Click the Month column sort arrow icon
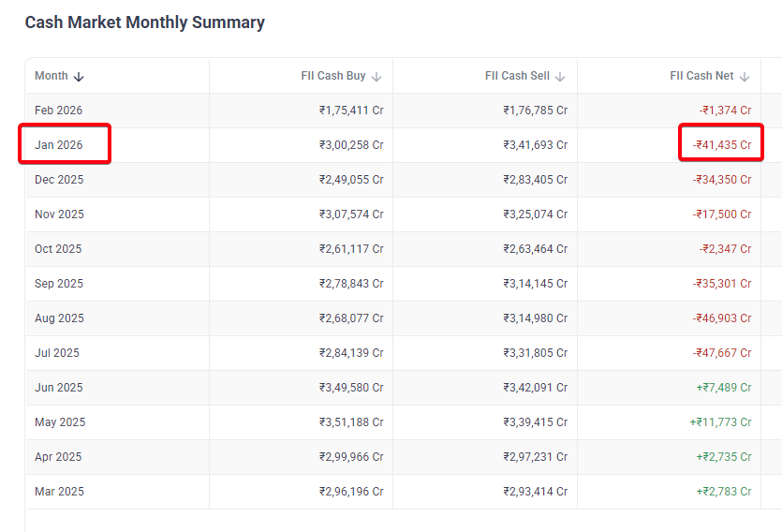 79,77
